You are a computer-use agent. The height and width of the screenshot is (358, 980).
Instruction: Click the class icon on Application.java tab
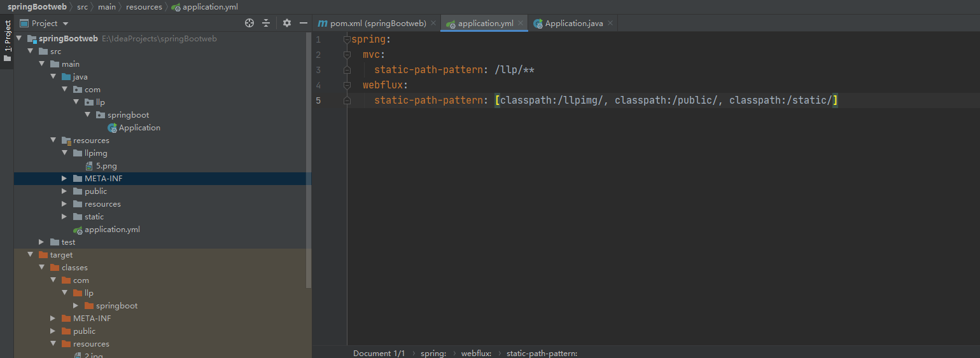(x=538, y=24)
